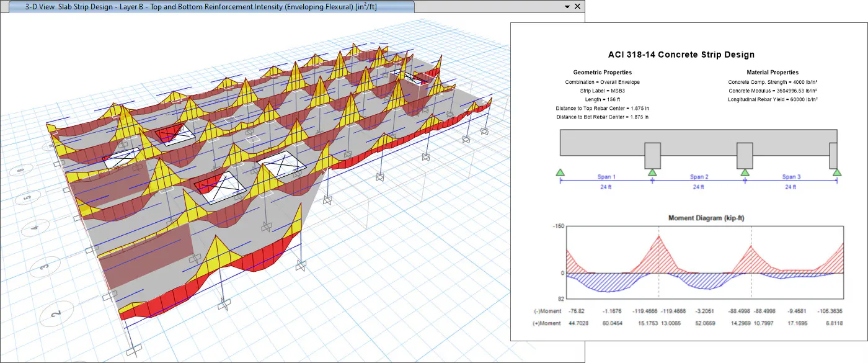This screenshot has width=868, height=363.
Task: Pick grid bubble number 6
Action: point(20,170)
